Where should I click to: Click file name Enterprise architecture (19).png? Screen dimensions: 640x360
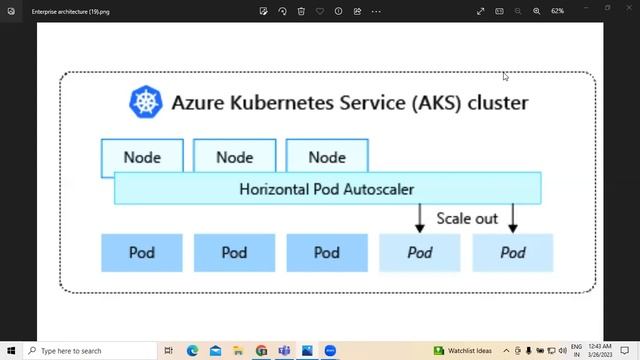coord(71,12)
